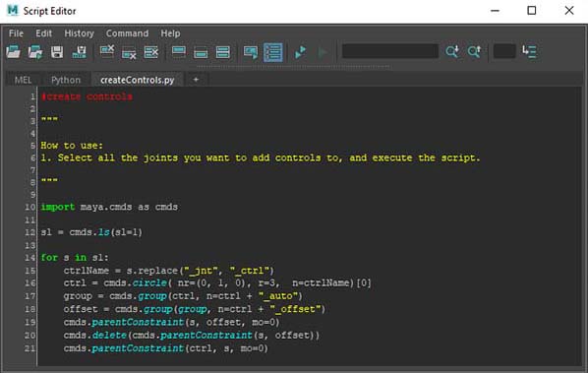Save the script with the floppy disk icon
This screenshot has width=588, height=373.
(x=57, y=51)
